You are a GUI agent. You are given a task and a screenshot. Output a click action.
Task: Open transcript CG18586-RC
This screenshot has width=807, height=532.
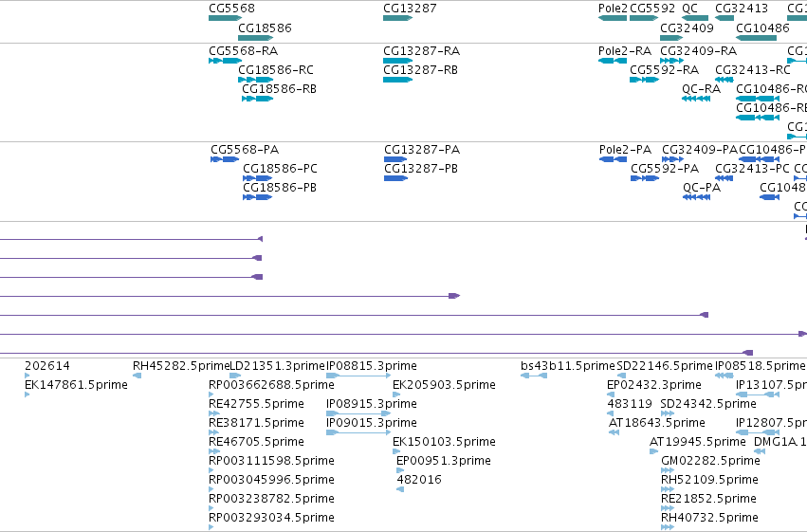(x=275, y=70)
